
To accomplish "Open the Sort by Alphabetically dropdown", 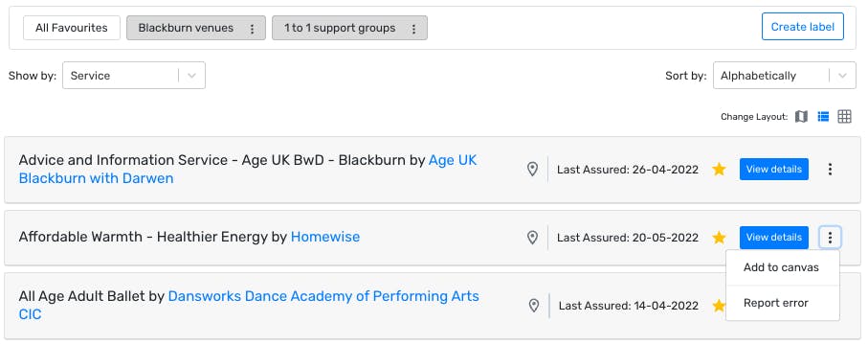I will click(785, 76).
